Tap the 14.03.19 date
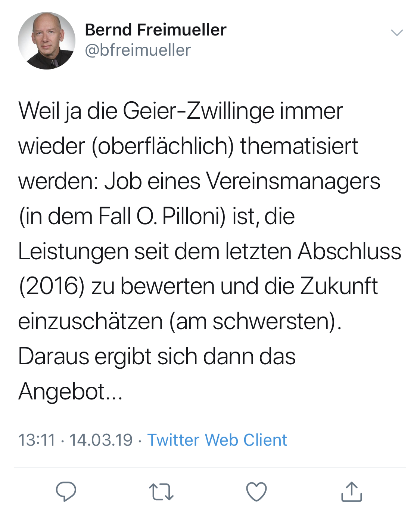This screenshot has height=516, width=420. click(x=101, y=440)
